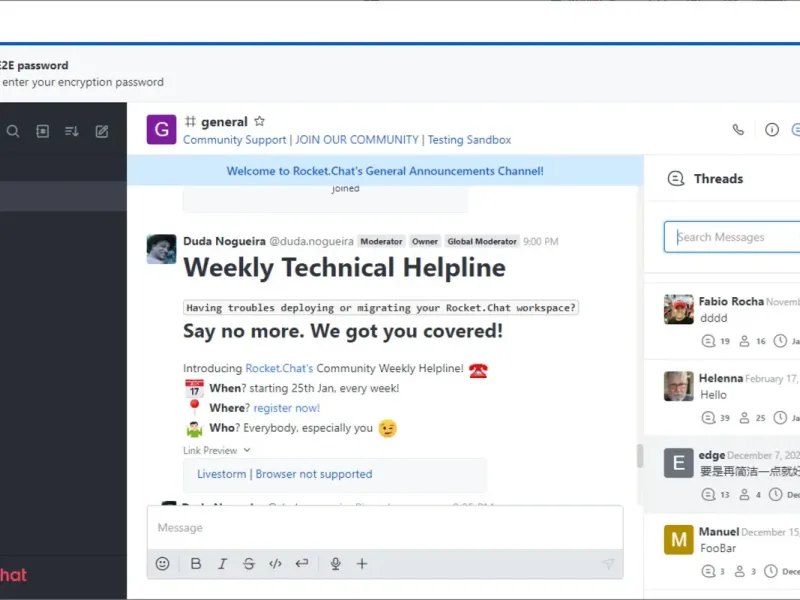Click Duda Nogueira's avatar picture
800x600 pixels.
[161, 249]
